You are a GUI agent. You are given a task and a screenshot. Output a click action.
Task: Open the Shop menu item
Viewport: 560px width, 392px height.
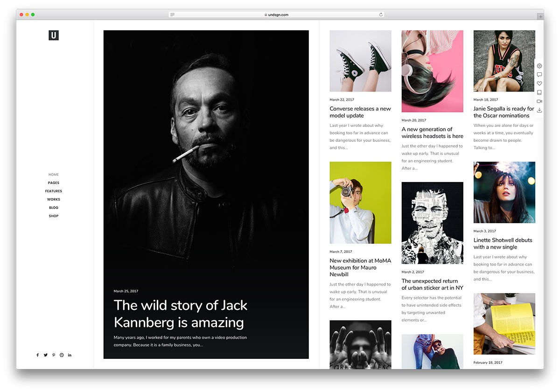point(54,216)
